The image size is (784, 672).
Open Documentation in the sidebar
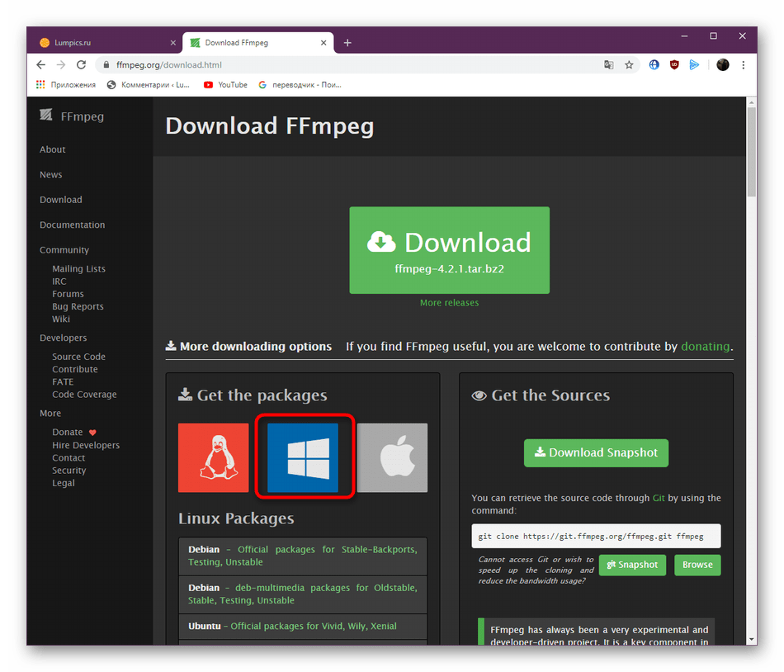(x=73, y=225)
